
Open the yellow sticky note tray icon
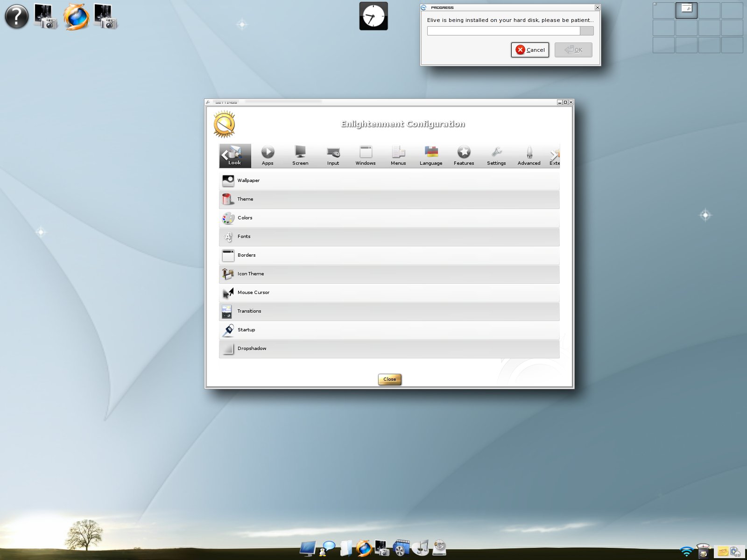click(723, 552)
